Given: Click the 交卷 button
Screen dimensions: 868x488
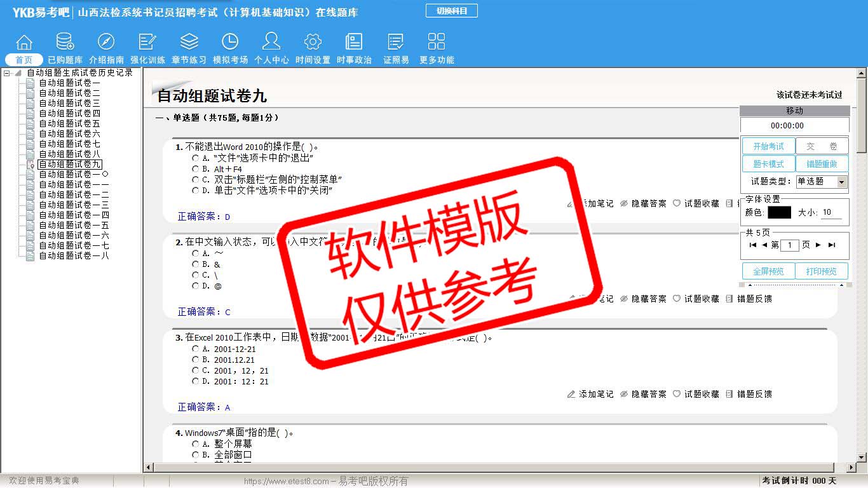Looking at the screenshot, I should 822,146.
